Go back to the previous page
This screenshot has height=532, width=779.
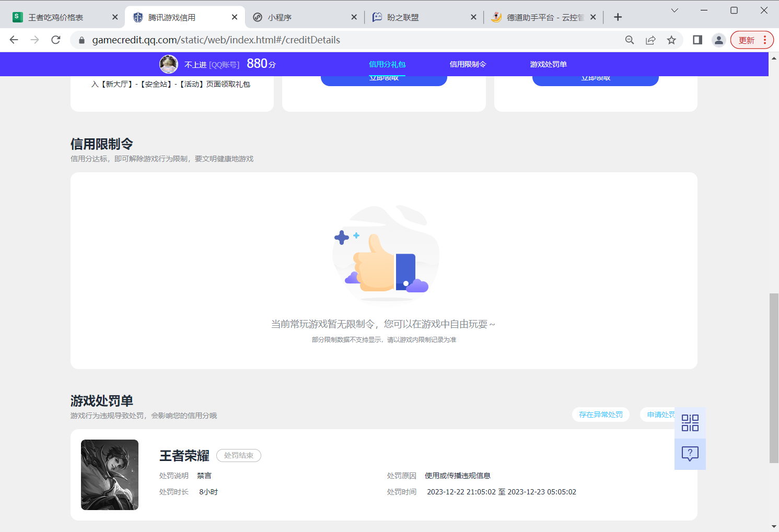tap(14, 40)
